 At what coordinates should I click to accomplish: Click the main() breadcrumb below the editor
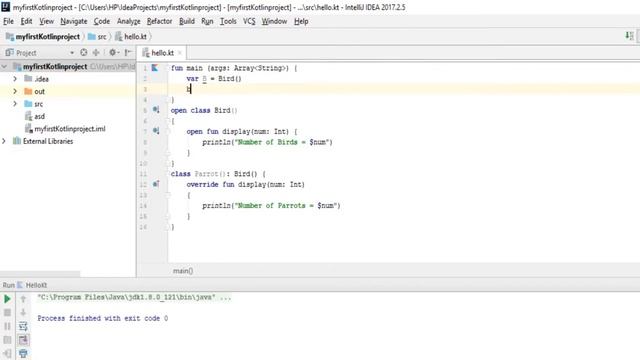click(x=183, y=271)
